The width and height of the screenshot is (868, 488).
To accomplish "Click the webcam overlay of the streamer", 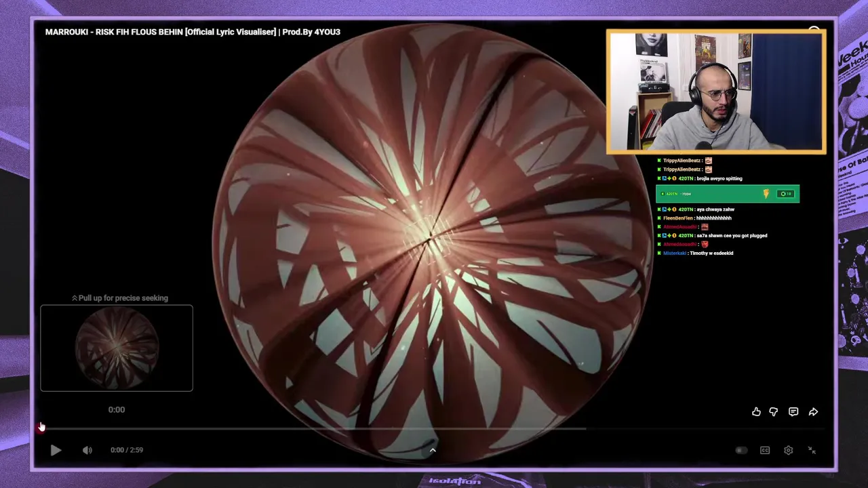I will [716, 91].
